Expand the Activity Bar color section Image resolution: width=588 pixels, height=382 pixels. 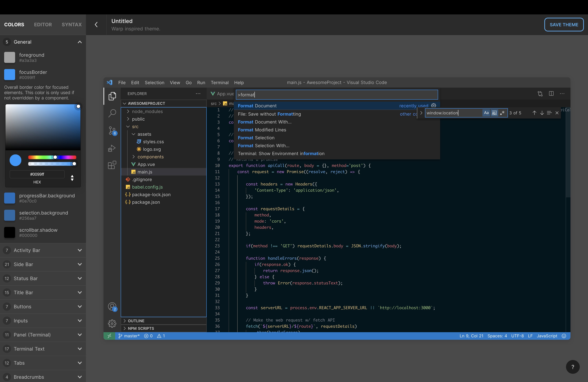43,250
